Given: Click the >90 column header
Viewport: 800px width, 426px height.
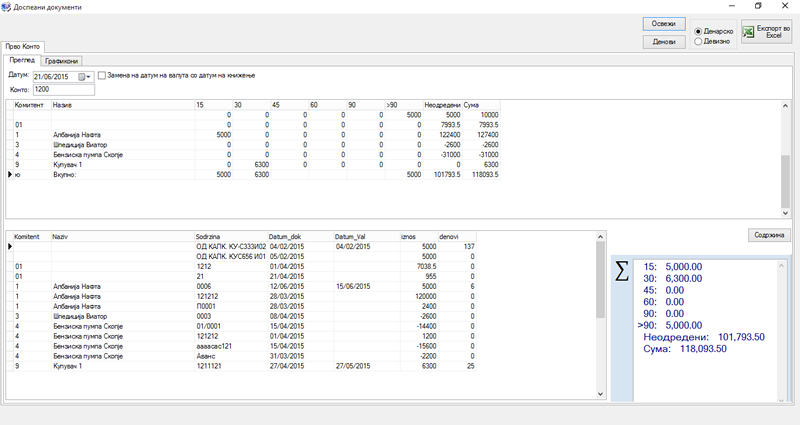Looking at the screenshot, I should (404, 105).
